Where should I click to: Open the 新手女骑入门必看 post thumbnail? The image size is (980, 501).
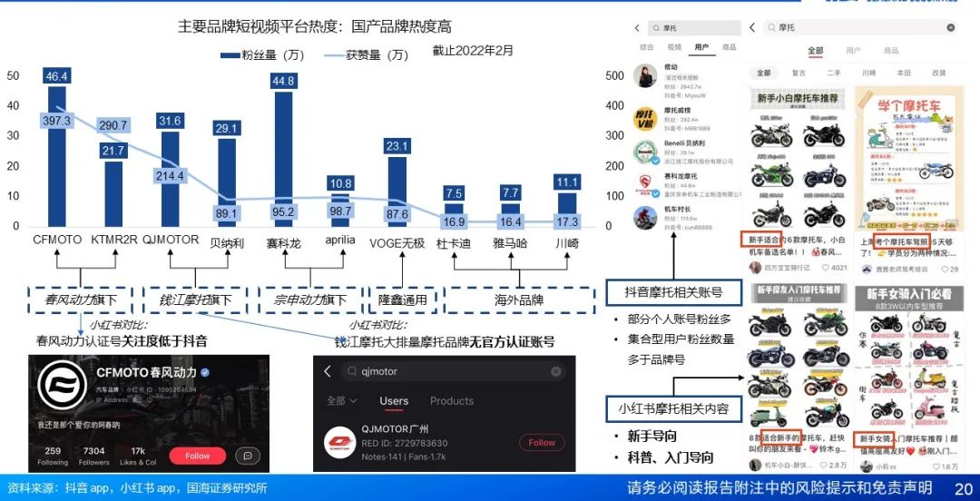click(908, 355)
